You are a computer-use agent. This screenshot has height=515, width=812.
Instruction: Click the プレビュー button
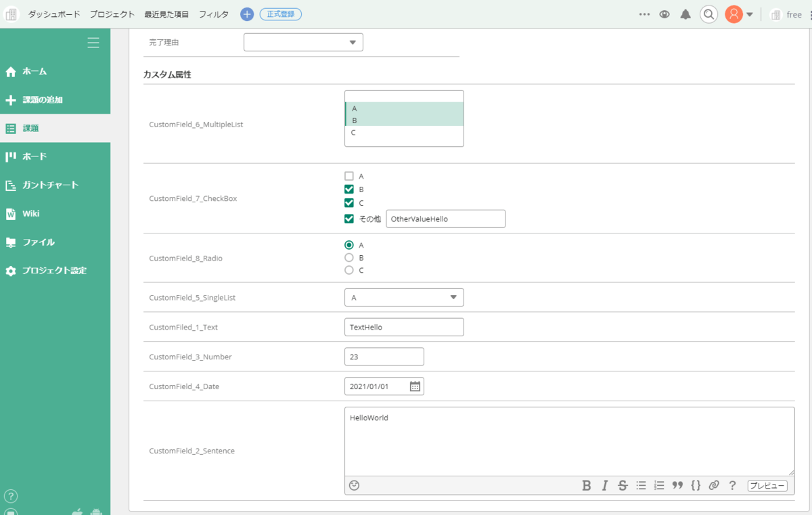767,485
